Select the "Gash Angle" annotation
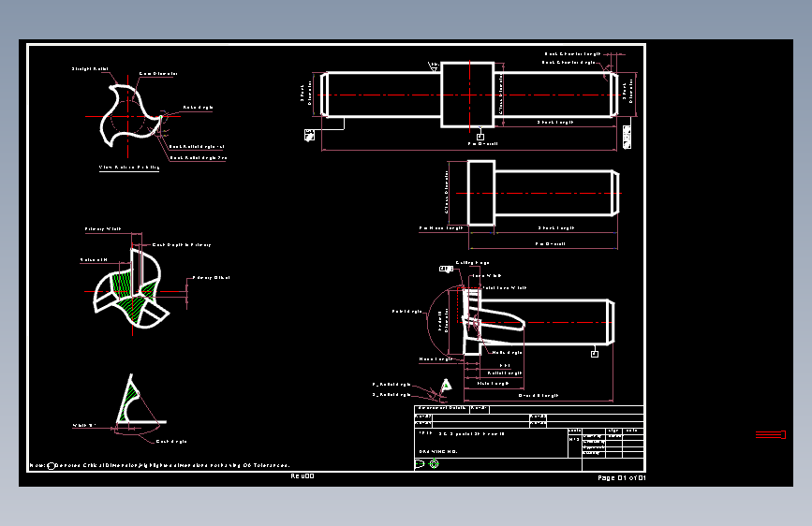Screen dimensions: 812x526 pyautogui.click(x=171, y=442)
